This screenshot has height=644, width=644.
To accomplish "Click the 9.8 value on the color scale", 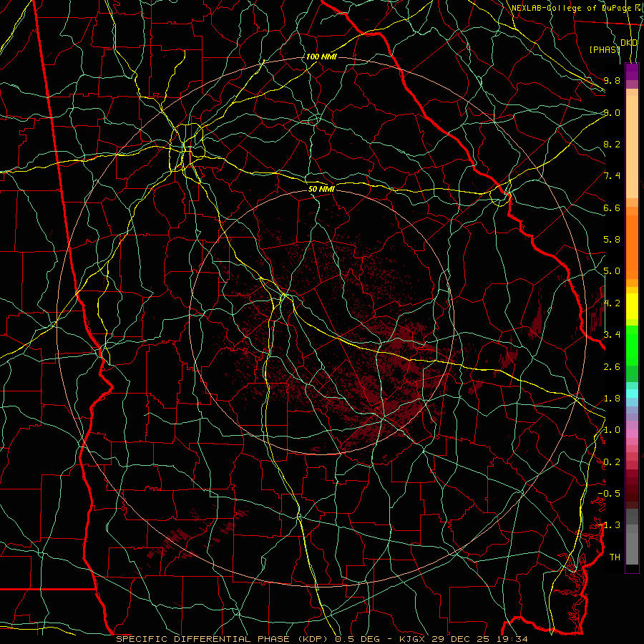I will (612, 80).
